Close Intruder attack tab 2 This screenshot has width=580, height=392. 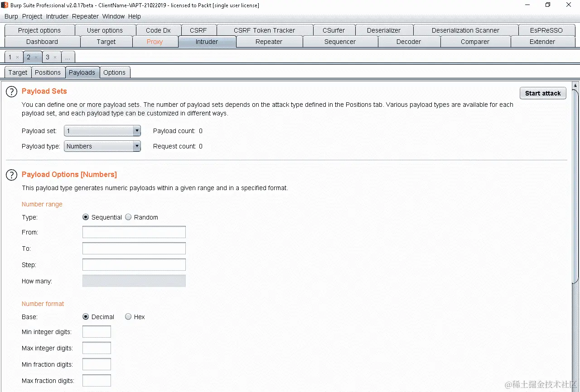click(x=36, y=57)
